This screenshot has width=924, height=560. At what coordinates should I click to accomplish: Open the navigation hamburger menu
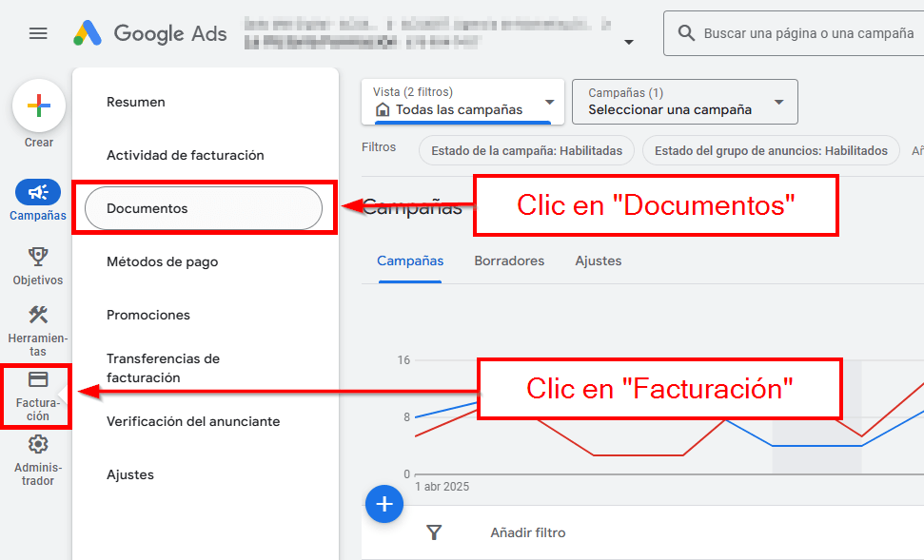click(38, 32)
